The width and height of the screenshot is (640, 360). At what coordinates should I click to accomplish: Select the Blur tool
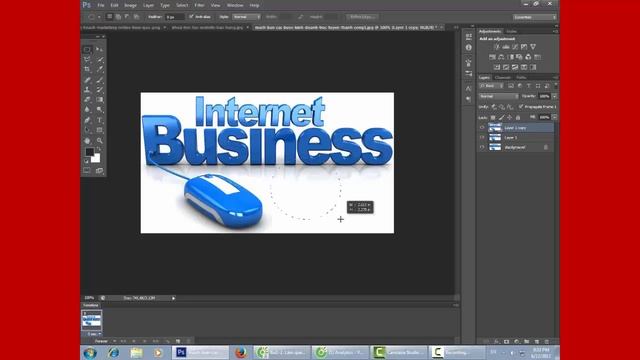[x=87, y=109]
